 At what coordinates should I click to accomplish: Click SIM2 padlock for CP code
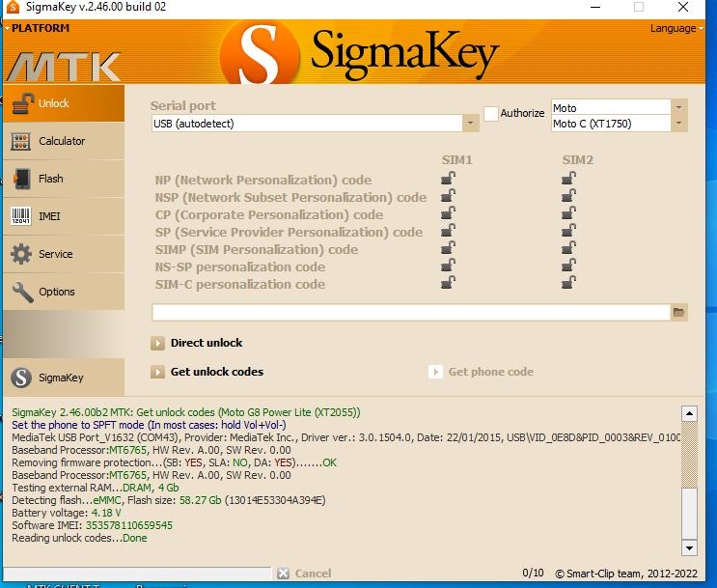568,212
